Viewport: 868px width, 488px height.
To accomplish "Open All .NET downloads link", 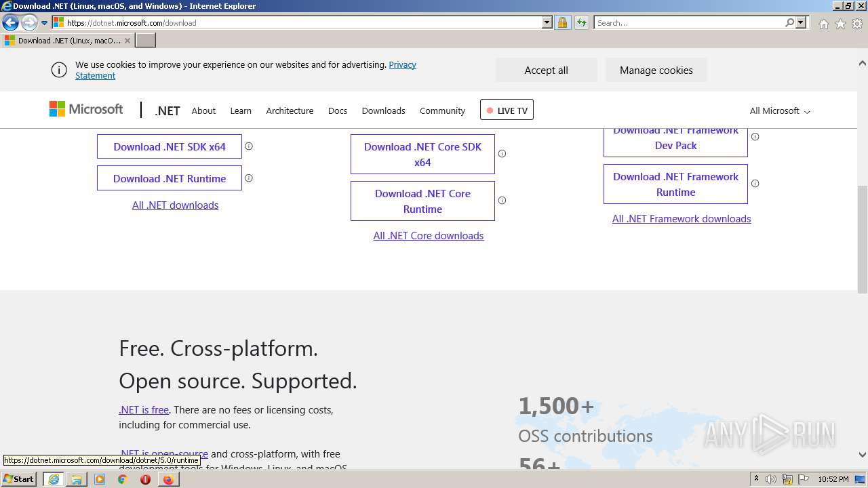I will (x=175, y=205).
